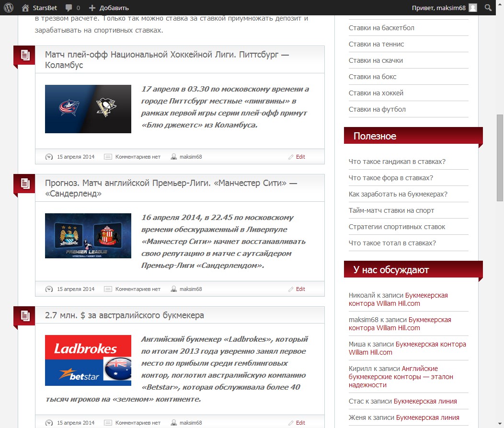504x428 pixels.
Task: Open hockey teams thumbnail of Питтсбург post
Action: pos(88,109)
